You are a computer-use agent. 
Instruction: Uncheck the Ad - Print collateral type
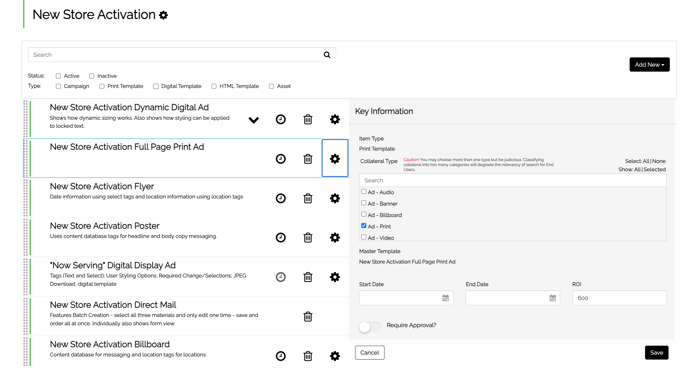coord(364,226)
